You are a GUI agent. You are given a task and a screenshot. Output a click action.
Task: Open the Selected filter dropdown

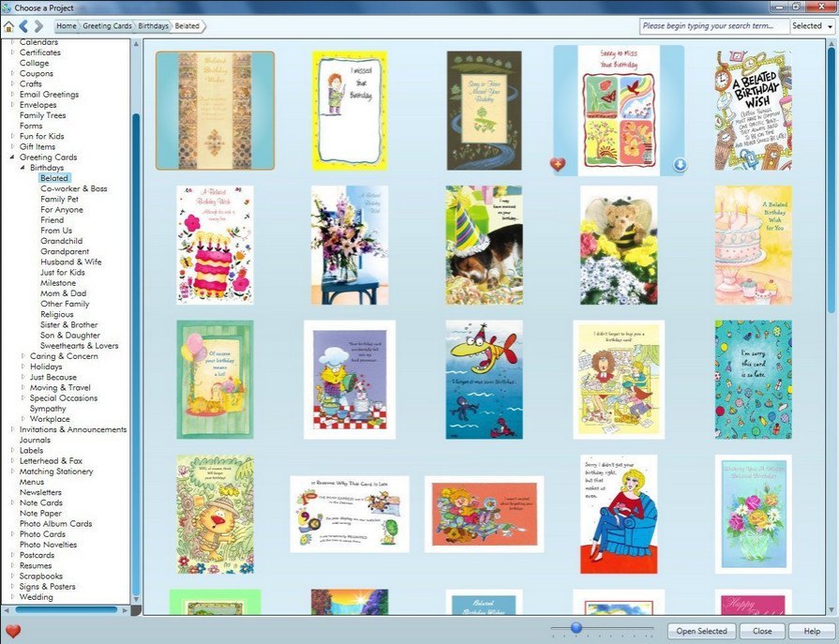(812, 26)
